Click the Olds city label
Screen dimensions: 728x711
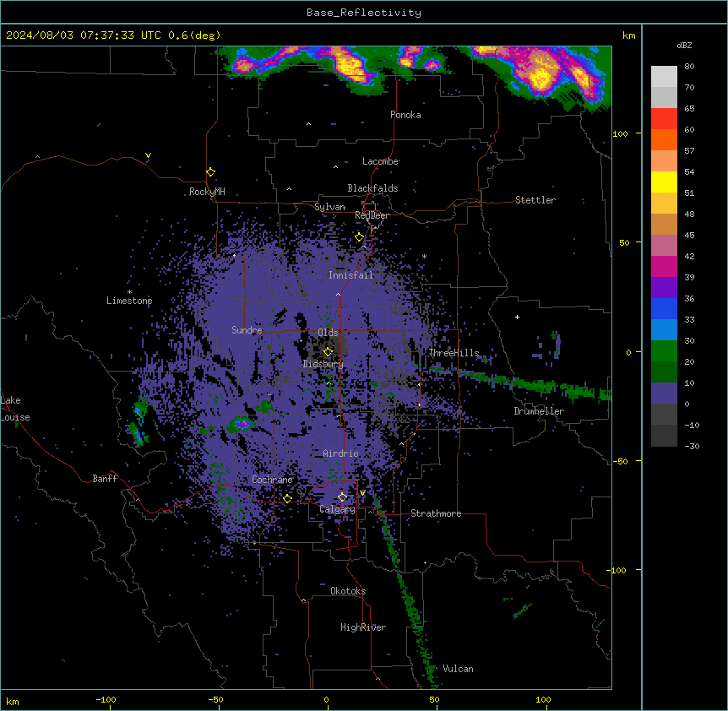(x=328, y=333)
